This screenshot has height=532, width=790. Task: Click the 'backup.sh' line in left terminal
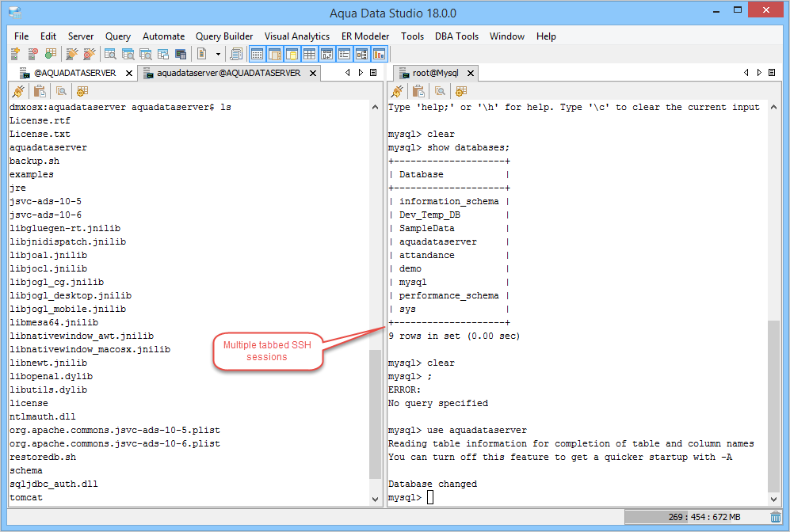tap(34, 161)
